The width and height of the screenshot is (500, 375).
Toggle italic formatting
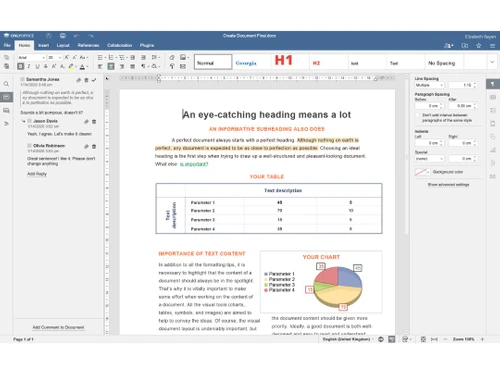pos(29,66)
